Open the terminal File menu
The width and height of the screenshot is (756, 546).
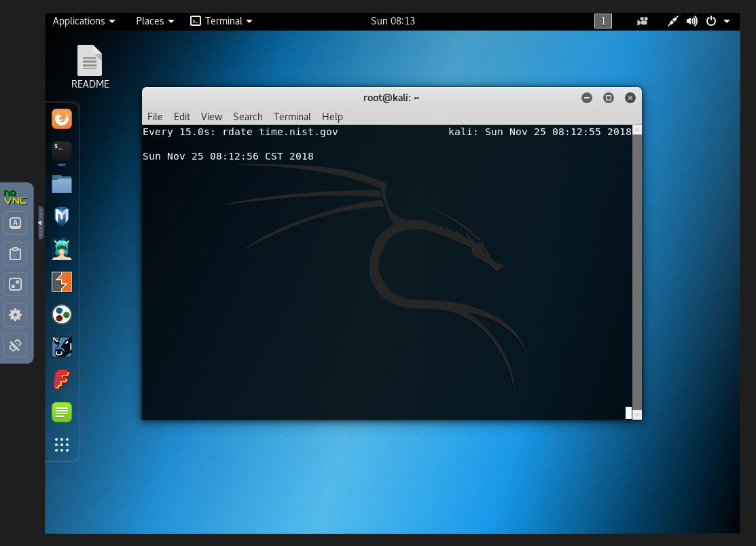coord(155,117)
